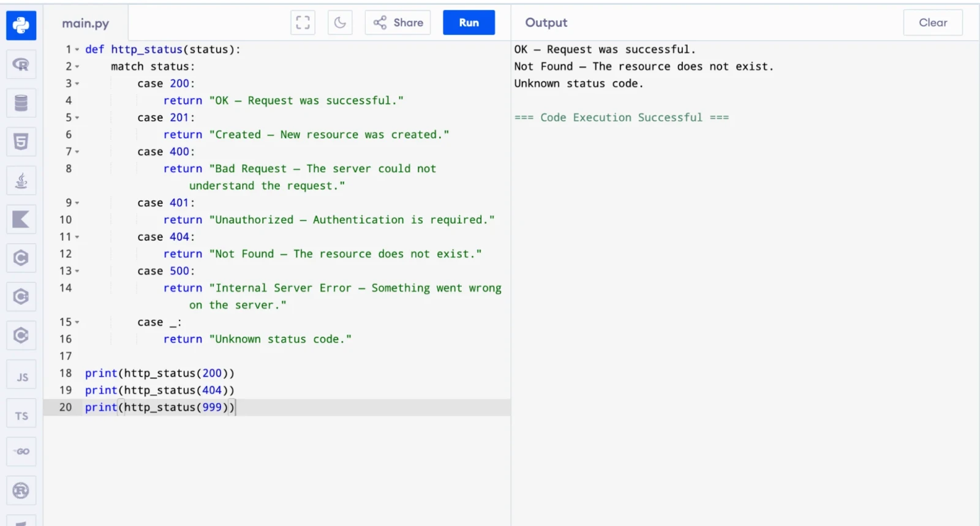Screen dimensions: 980x526
Task: Click line number 20 in the gutter
Action: [x=66, y=407]
